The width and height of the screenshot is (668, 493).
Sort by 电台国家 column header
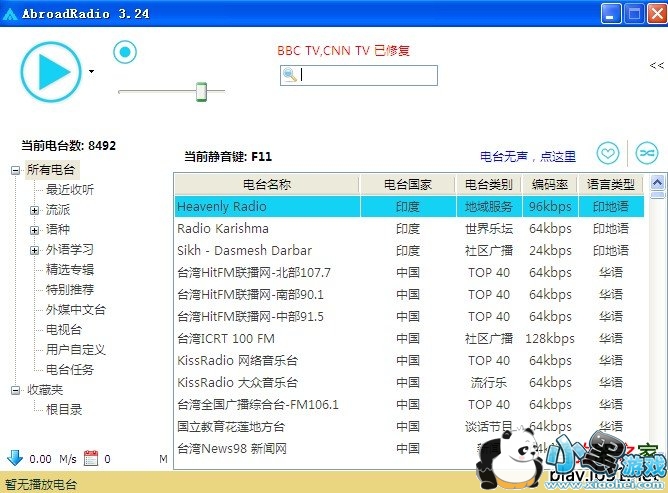[408, 185]
